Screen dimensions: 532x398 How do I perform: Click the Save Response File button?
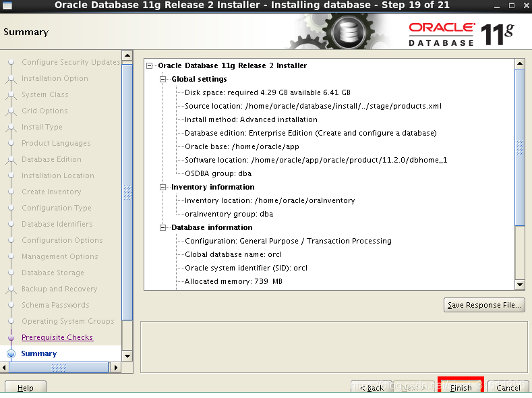click(484, 305)
